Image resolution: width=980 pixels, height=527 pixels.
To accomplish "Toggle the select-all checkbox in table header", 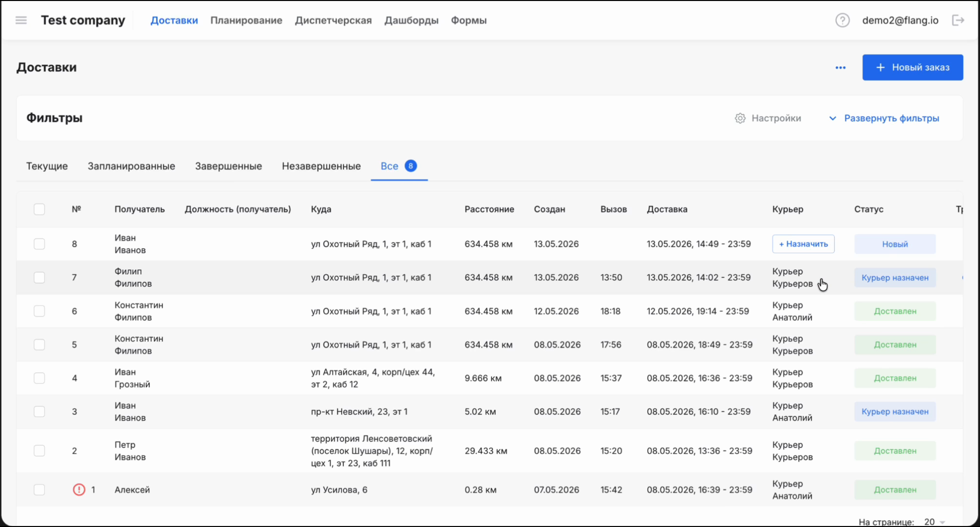I will [x=39, y=209].
